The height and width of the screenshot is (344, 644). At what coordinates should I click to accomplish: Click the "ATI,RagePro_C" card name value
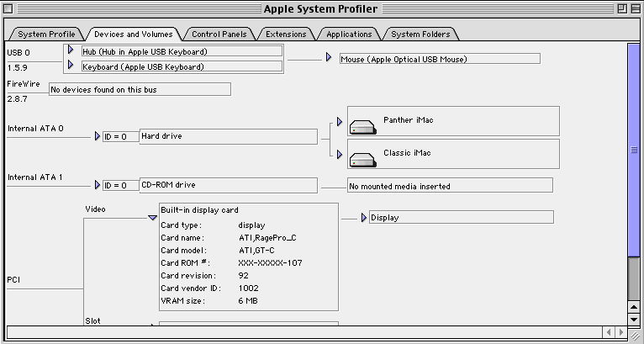point(267,237)
